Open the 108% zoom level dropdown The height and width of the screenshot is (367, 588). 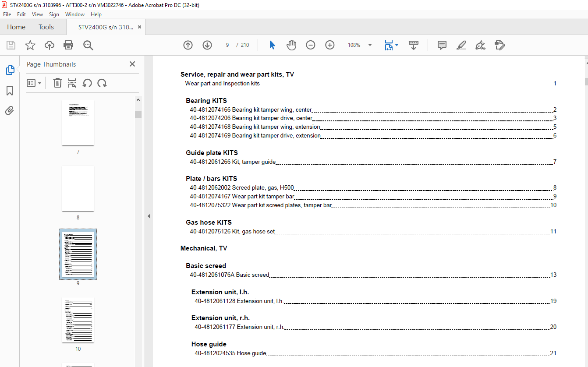tap(370, 45)
